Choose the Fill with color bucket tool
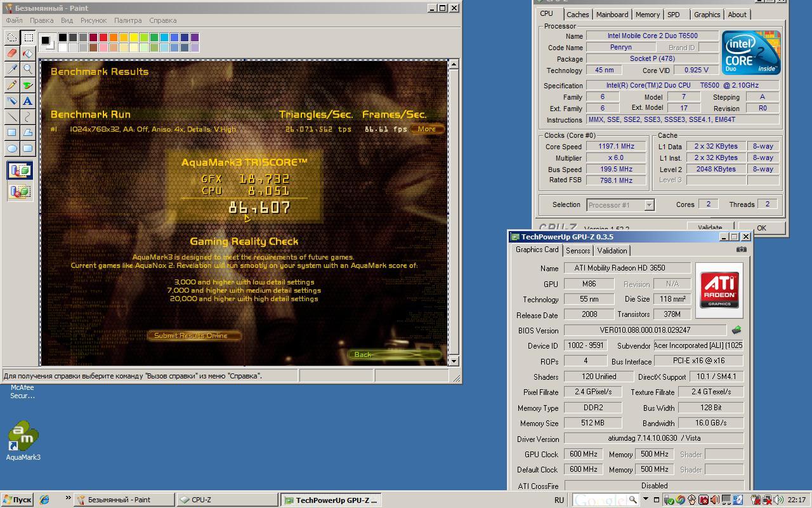The height and width of the screenshot is (508, 812). pos(28,53)
